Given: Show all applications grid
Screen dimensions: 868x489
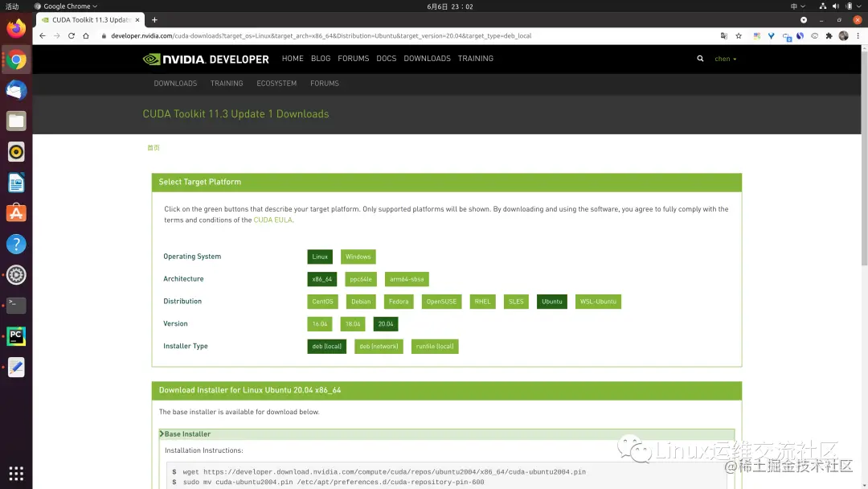Looking at the screenshot, I should pos(16,474).
